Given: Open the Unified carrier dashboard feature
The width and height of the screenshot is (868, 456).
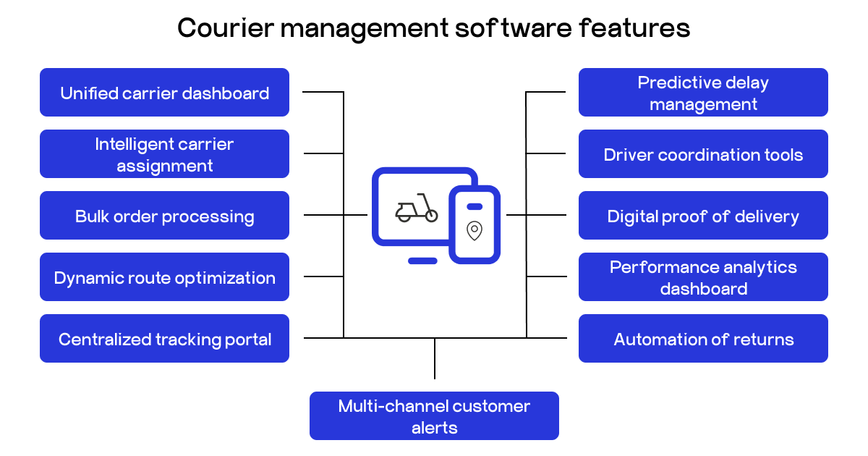Looking at the screenshot, I should [x=165, y=93].
